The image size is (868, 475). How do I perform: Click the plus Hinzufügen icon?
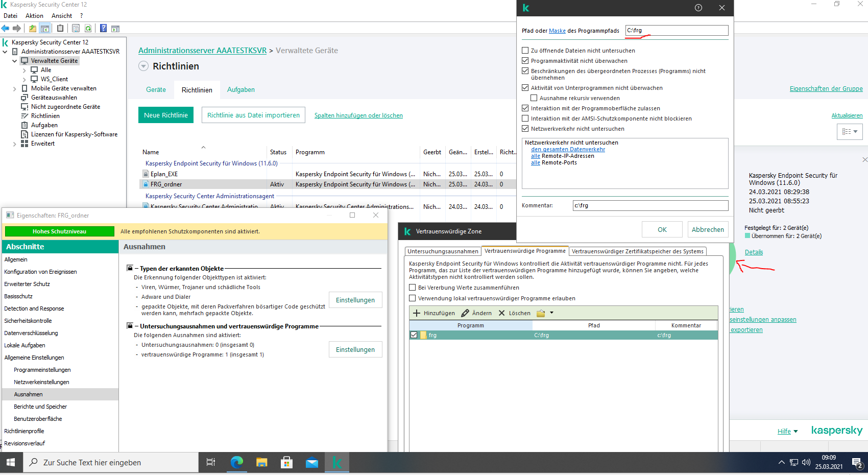coord(417,313)
